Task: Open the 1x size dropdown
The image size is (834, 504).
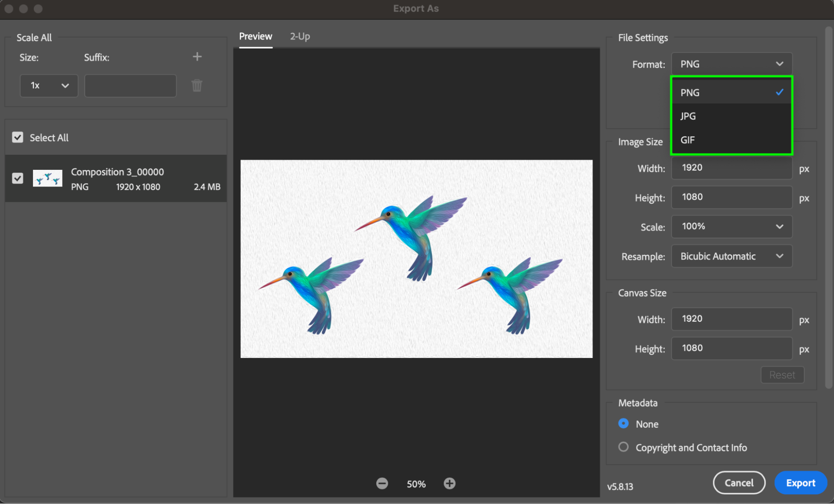Action: (x=49, y=86)
